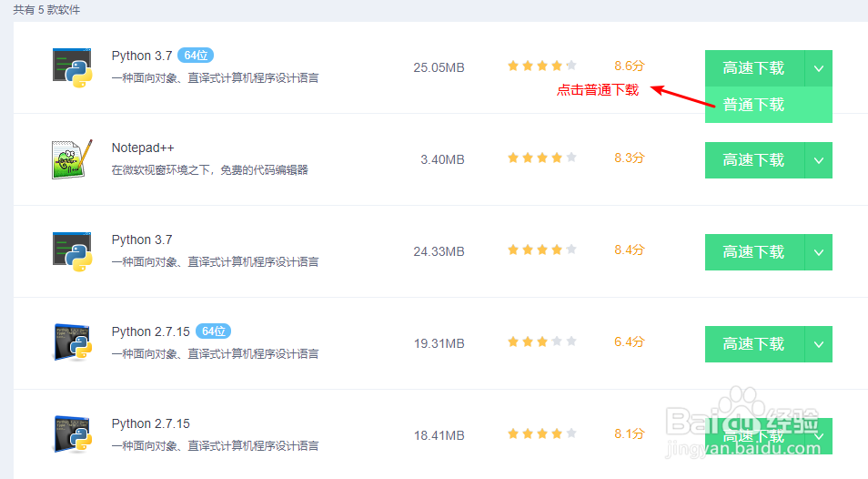Click the last Python 2.7.15 app icon

pyautogui.click(x=73, y=435)
